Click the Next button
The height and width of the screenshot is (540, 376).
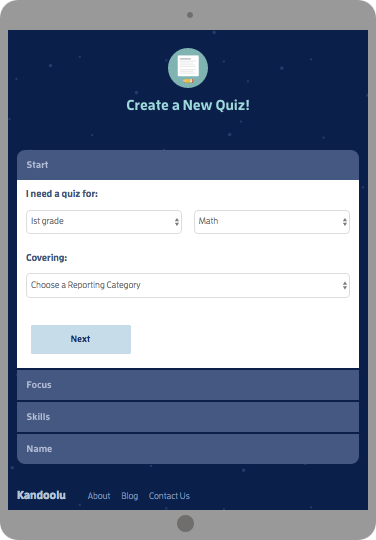click(x=81, y=339)
